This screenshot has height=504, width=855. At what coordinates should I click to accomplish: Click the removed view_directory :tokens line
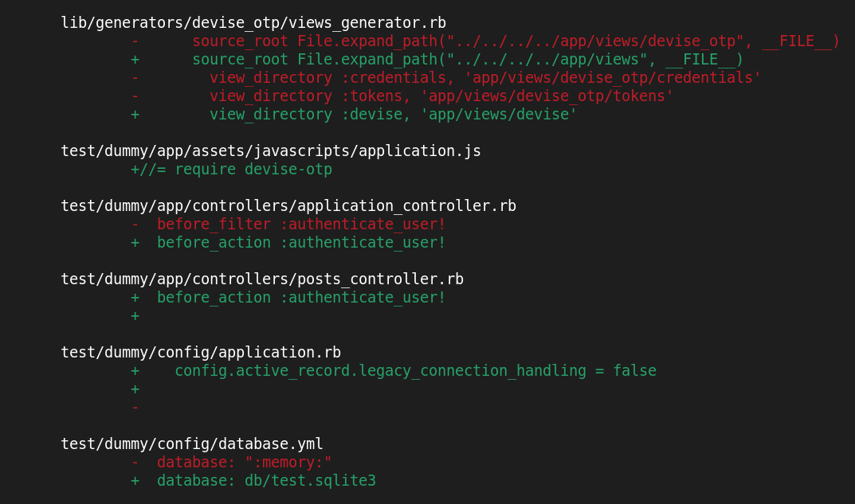pyautogui.click(x=402, y=96)
